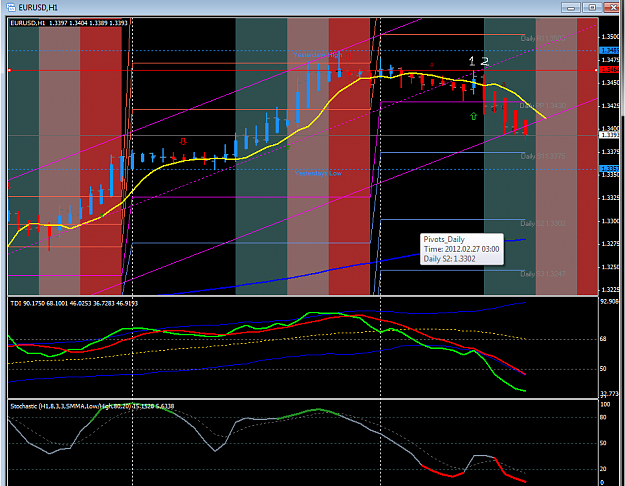Viewport: 625px width, 486px height.
Task: Click the TDI indicator value label
Action: (x=74, y=303)
